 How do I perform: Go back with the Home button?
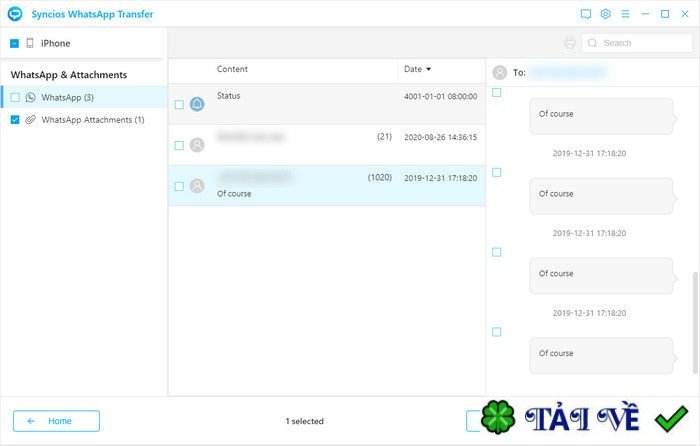(x=56, y=421)
